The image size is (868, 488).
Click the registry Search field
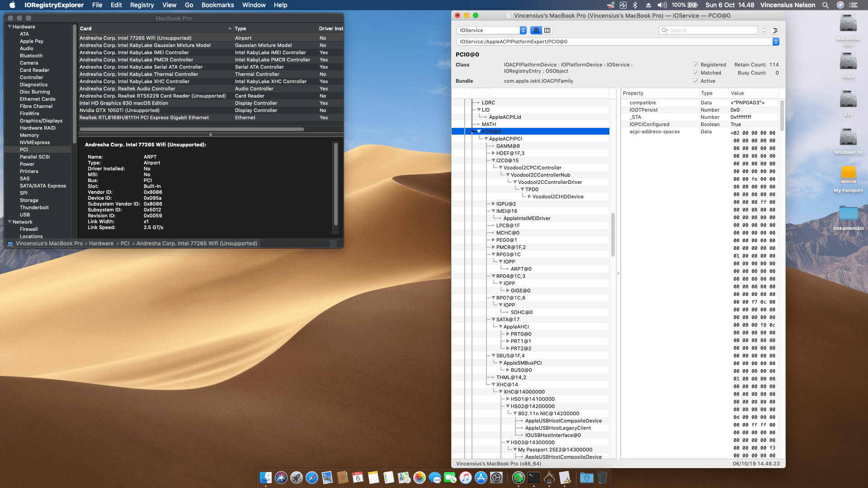click(712, 30)
